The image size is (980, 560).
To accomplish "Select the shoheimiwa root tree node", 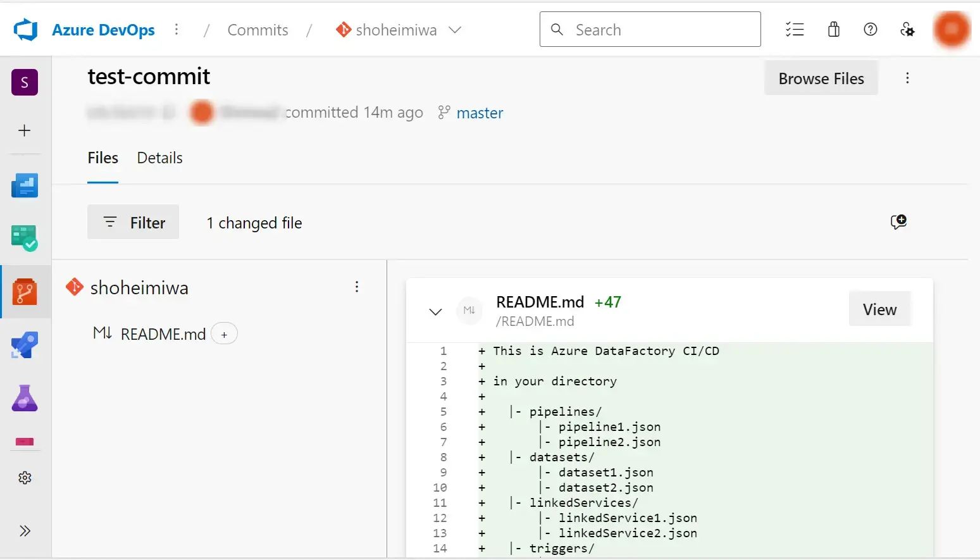I will [x=139, y=288].
